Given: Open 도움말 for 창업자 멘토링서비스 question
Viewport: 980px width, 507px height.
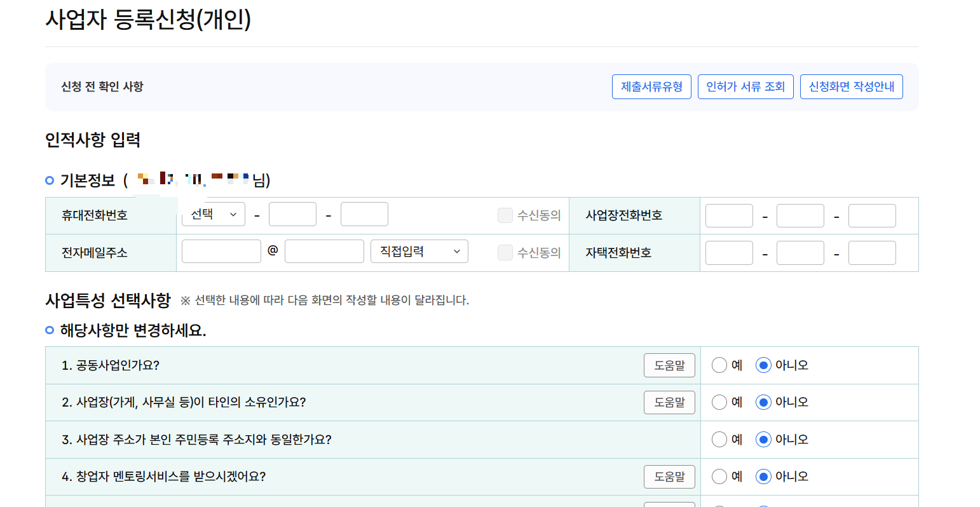Looking at the screenshot, I should point(669,477).
